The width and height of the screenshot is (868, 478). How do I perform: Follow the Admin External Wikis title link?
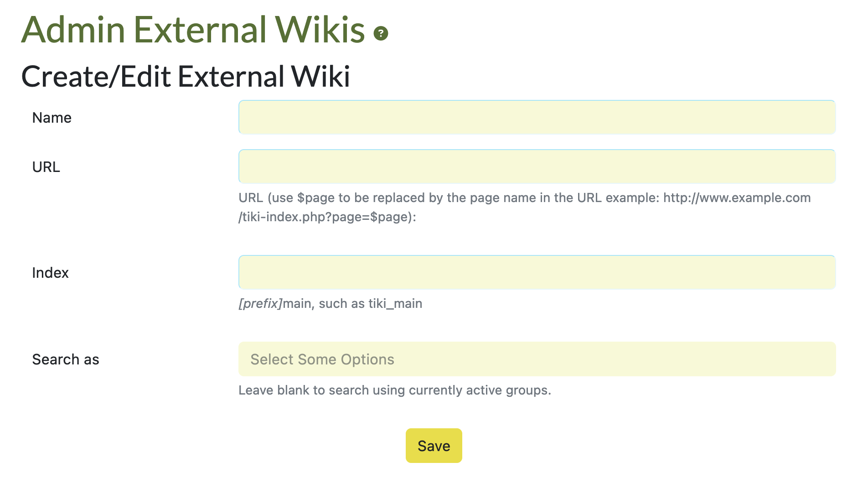click(193, 30)
